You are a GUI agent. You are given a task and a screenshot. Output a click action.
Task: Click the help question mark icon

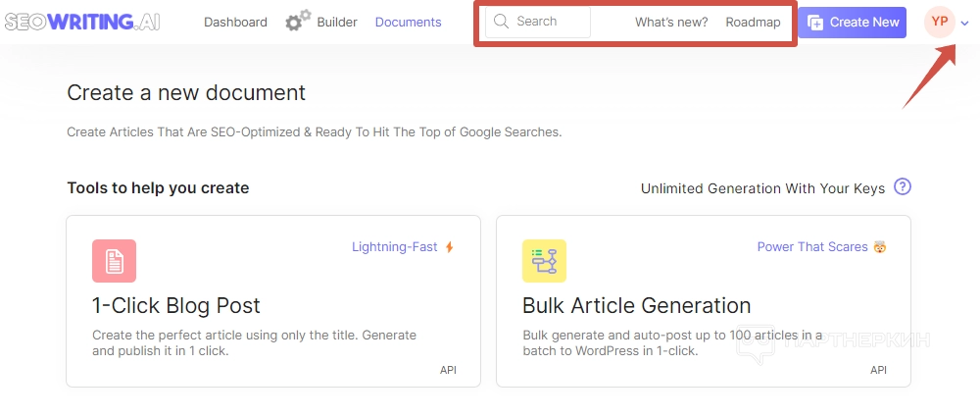click(903, 187)
